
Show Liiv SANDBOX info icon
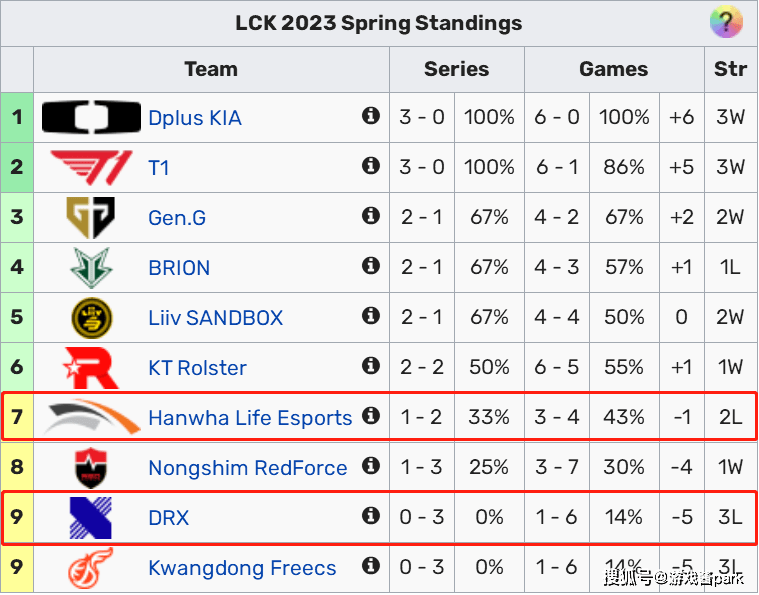point(370,316)
